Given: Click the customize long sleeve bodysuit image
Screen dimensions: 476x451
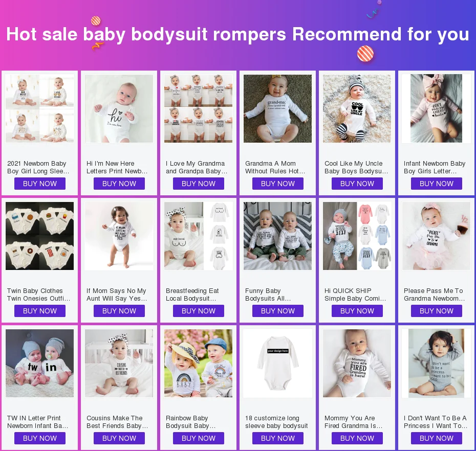Looking at the screenshot, I should tap(278, 364).
